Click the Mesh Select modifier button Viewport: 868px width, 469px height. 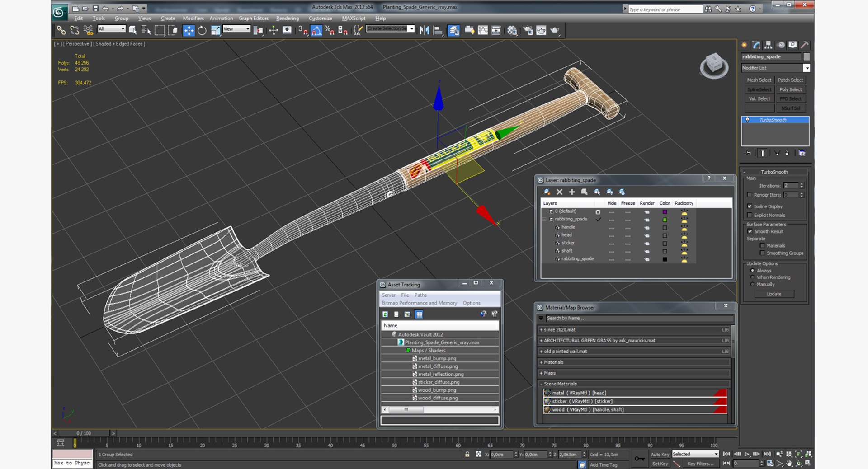click(x=759, y=80)
